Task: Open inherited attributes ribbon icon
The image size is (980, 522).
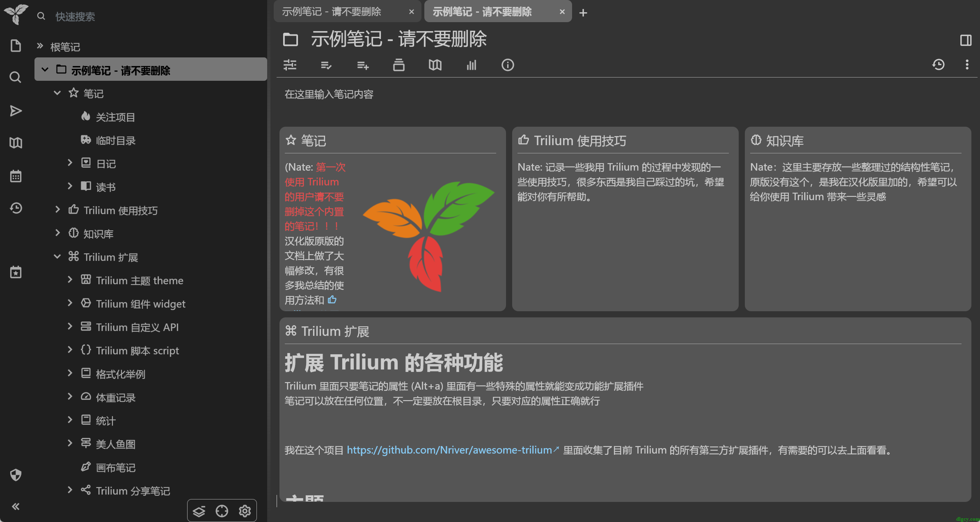Action: click(x=363, y=65)
